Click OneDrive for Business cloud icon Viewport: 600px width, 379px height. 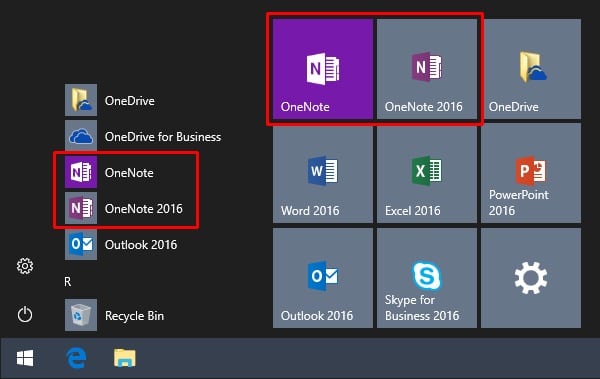point(81,136)
